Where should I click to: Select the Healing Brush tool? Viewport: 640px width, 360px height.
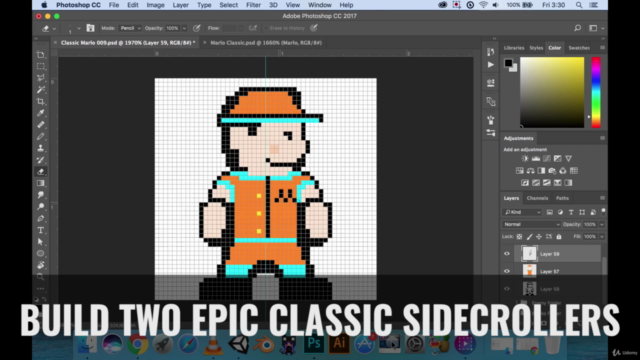(x=40, y=125)
